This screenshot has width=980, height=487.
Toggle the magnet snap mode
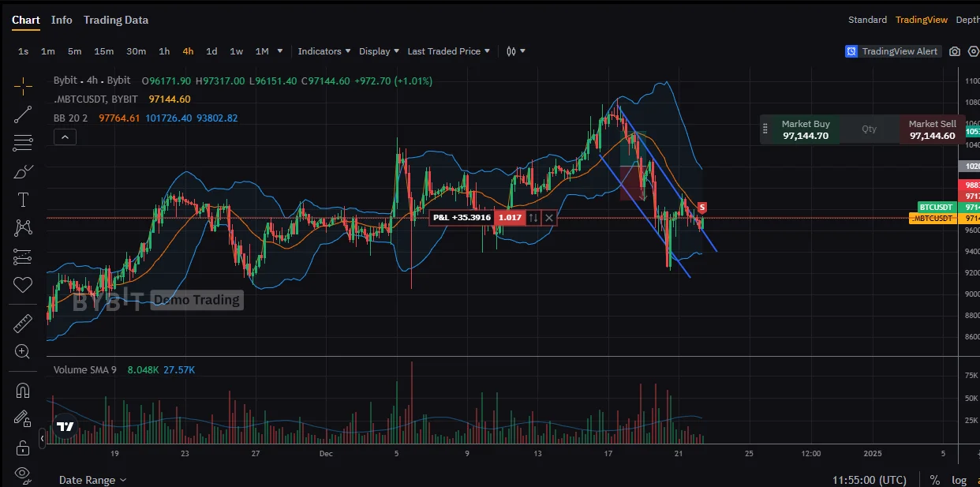[23, 390]
